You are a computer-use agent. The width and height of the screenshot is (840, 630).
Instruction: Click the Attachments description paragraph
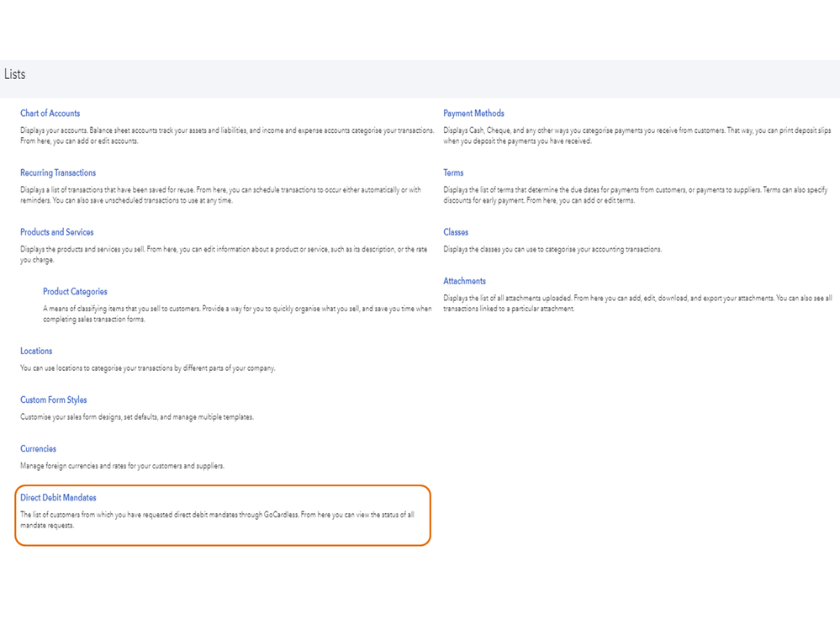click(637, 303)
